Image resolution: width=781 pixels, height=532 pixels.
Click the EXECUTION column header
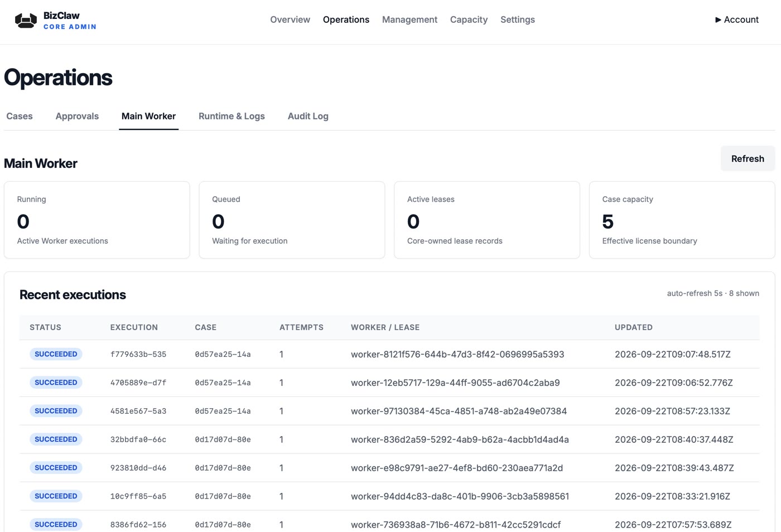tap(134, 327)
